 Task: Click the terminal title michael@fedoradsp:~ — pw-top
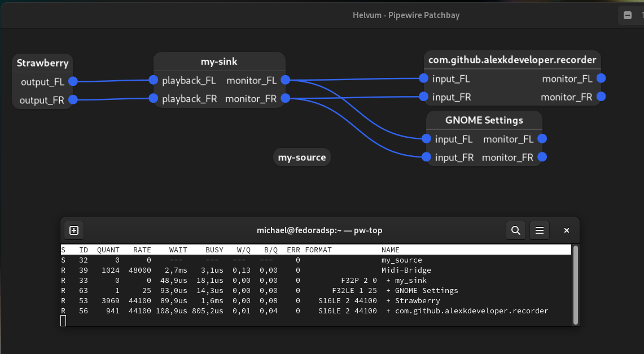[319, 230]
